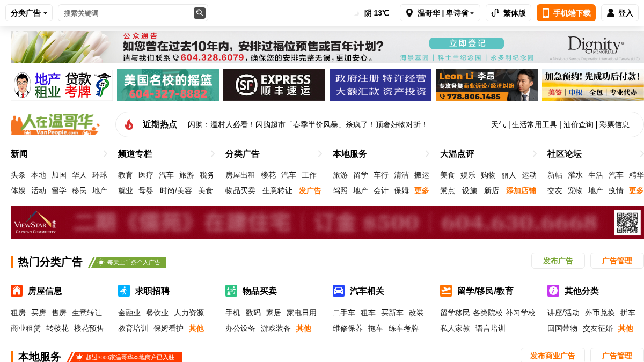644x362 pixels.
Task: Click 广告管理 next to 发布广告
Action: [617, 261]
